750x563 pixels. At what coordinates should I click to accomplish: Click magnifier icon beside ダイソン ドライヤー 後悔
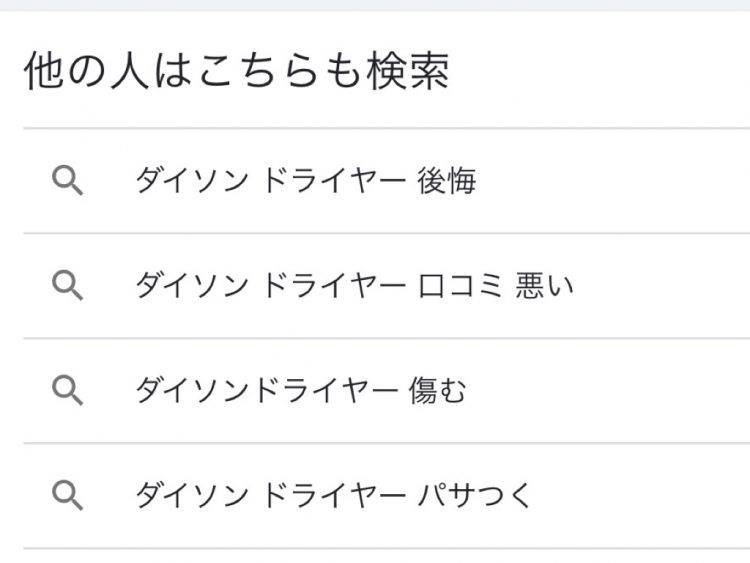(67, 181)
